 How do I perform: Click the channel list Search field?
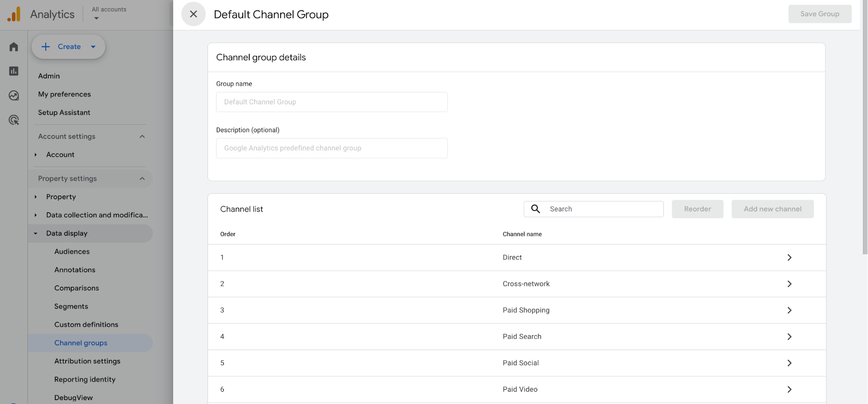pos(604,209)
